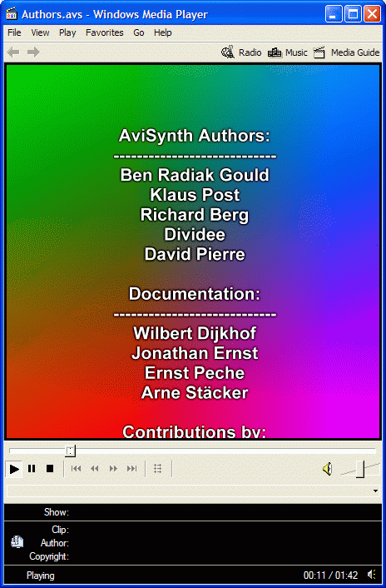Skip to previous track
Image resolution: width=386 pixels, height=588 pixels.
76,468
